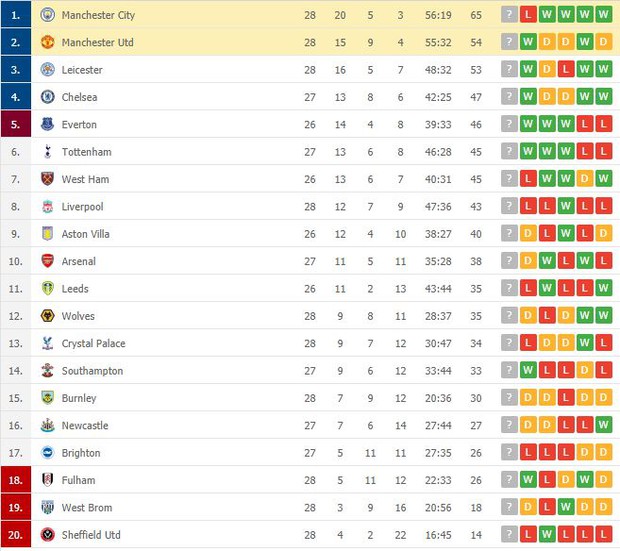Click the Arsenal club crest icon
This screenshot has width=620, height=551.
pyautogui.click(x=47, y=261)
